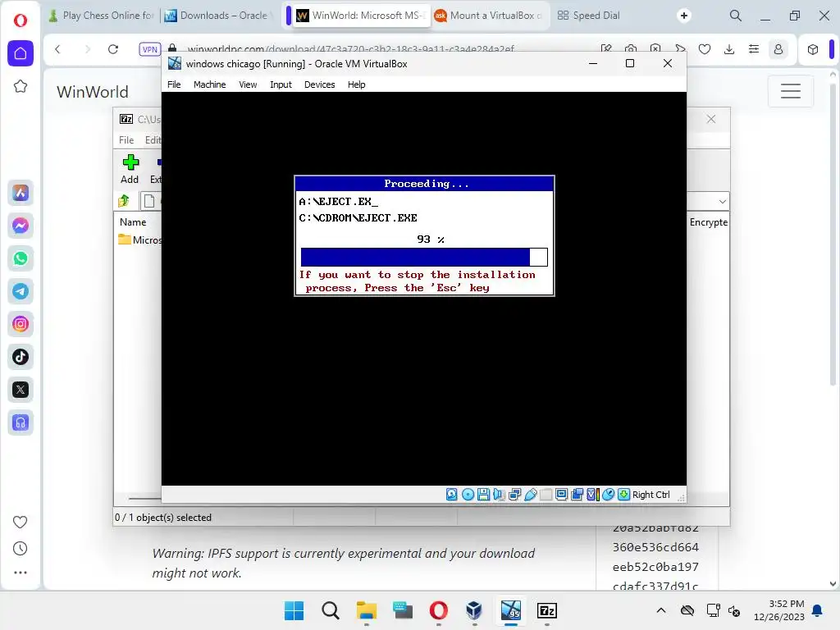Click the Opera sidebar home button
Screen dimensions: 840x630
coord(21,53)
